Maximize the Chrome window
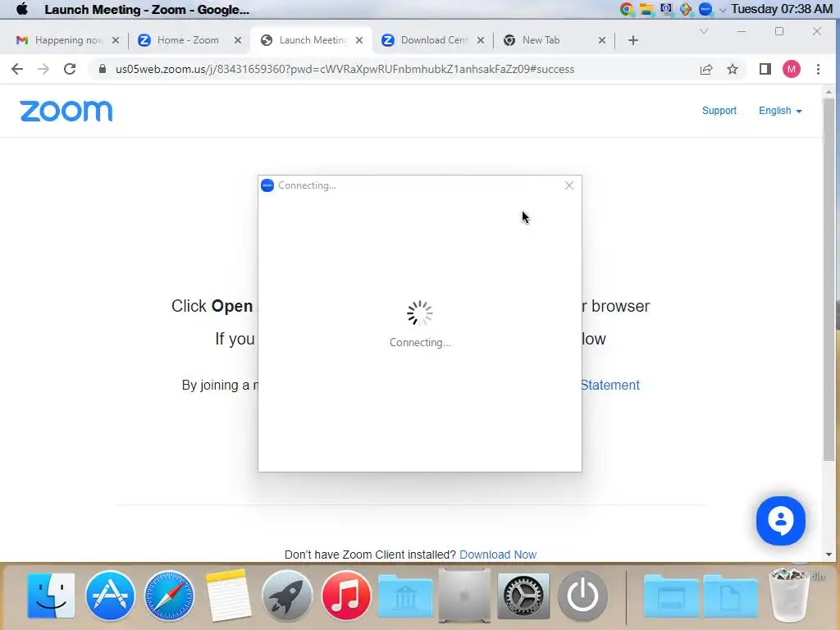 779,32
